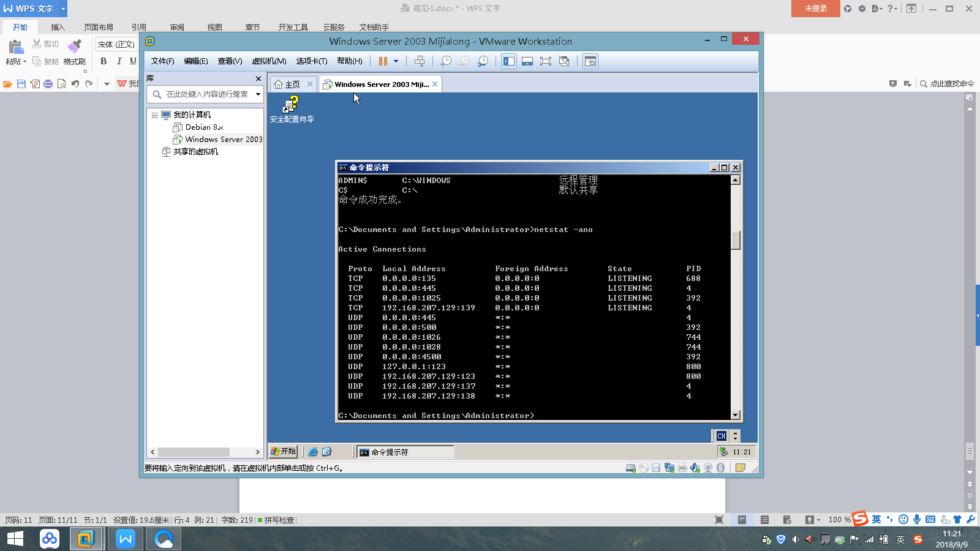Open VMware 文件(F) menu
This screenshot has height=551, width=980.
tap(163, 61)
